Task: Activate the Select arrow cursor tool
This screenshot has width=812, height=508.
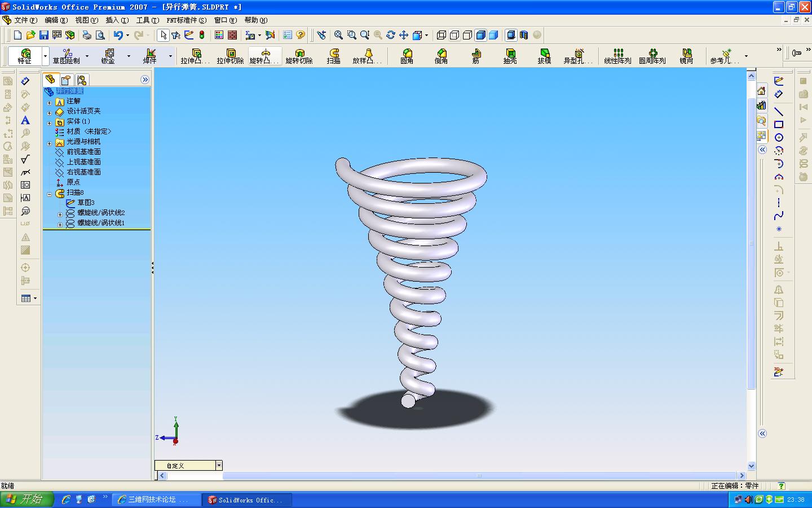Action: [x=163, y=35]
